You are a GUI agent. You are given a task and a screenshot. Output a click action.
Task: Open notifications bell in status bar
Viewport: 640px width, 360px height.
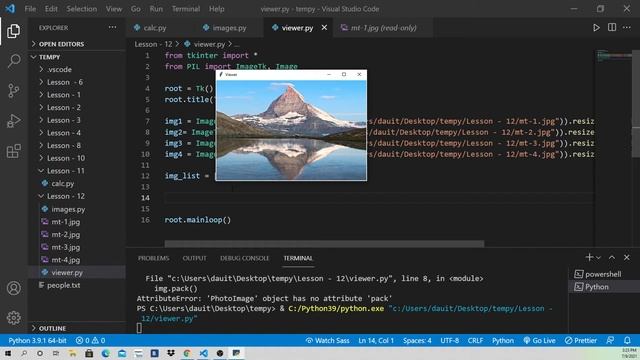pos(627,340)
